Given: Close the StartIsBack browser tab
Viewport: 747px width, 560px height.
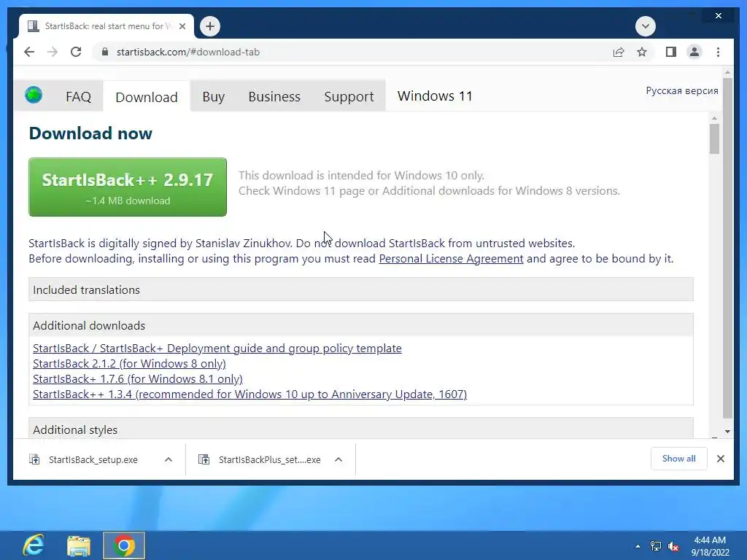Looking at the screenshot, I should point(182,26).
